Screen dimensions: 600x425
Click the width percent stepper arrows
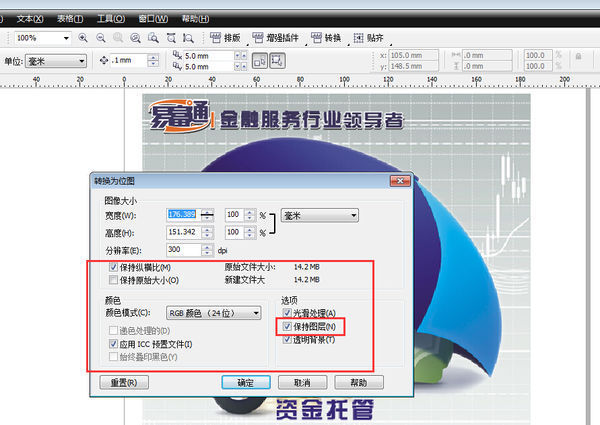pos(249,215)
